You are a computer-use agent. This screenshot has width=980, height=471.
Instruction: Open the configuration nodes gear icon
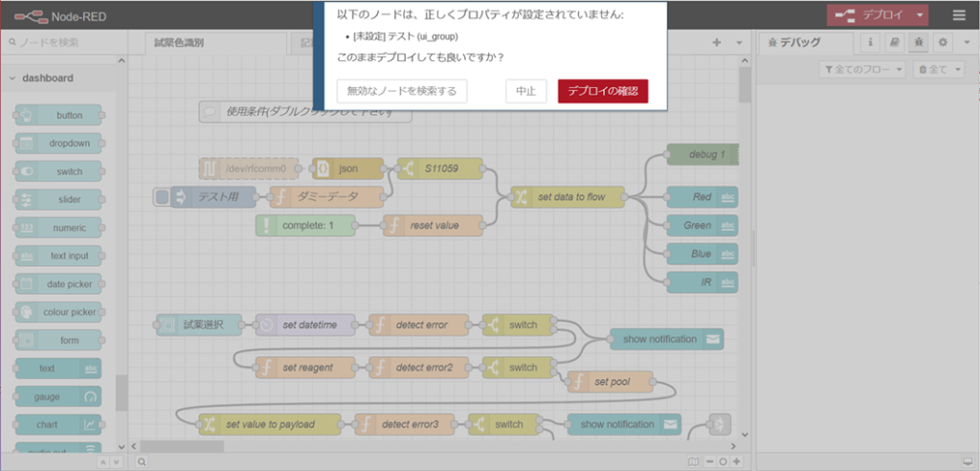pos(942,43)
